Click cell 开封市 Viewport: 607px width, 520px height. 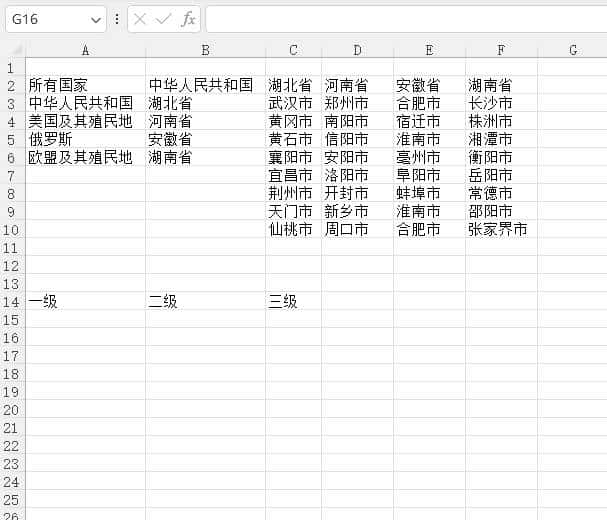point(357,193)
